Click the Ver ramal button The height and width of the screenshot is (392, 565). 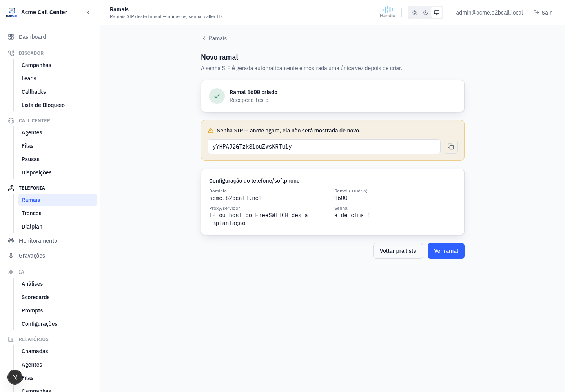[446, 251]
